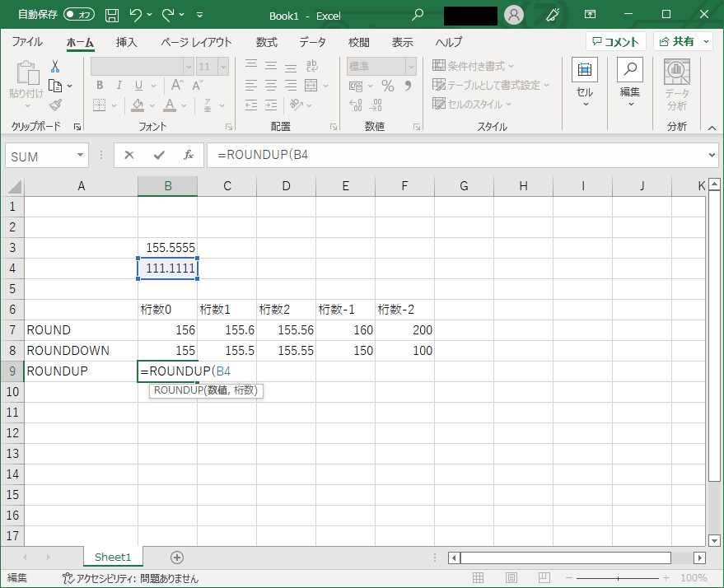Open ribbon display options icon

pyautogui.click(x=590, y=14)
